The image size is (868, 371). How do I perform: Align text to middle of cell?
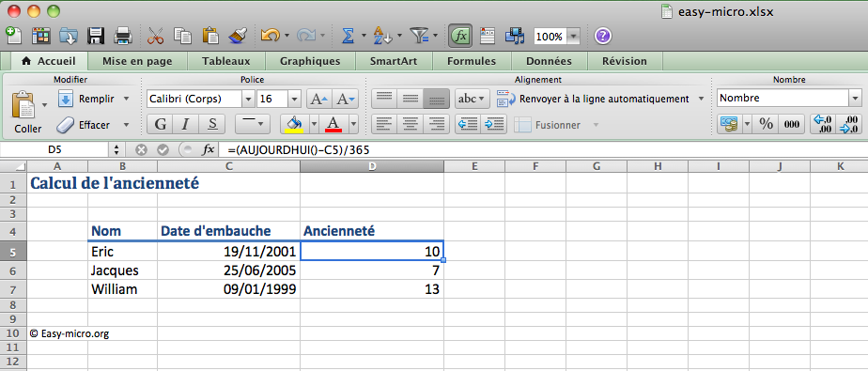(411, 100)
